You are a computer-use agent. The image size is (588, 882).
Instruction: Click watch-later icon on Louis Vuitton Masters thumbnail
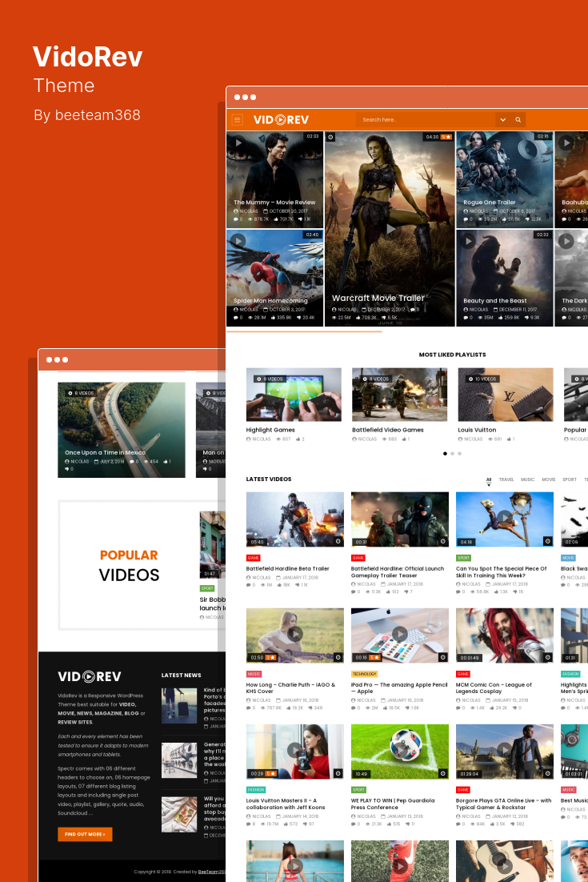(338, 773)
